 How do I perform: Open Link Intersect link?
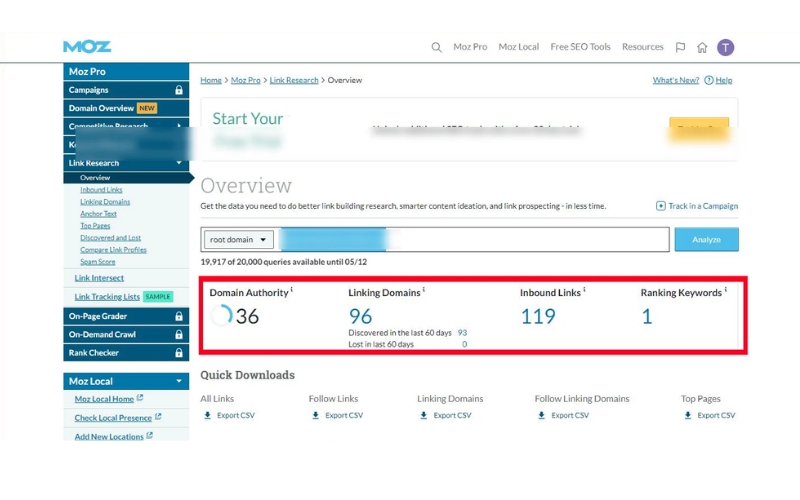point(99,278)
